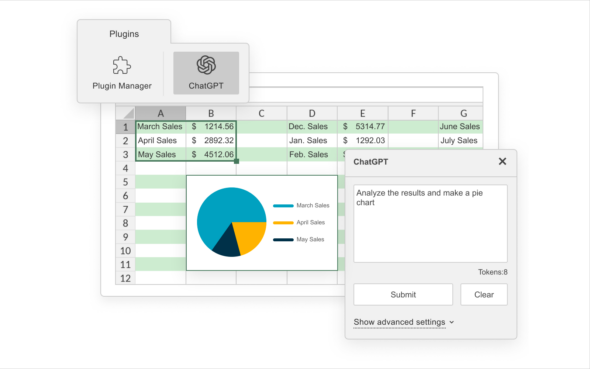This screenshot has width=590, height=369.
Task: Click cell containing April Sales
Action: (160, 141)
